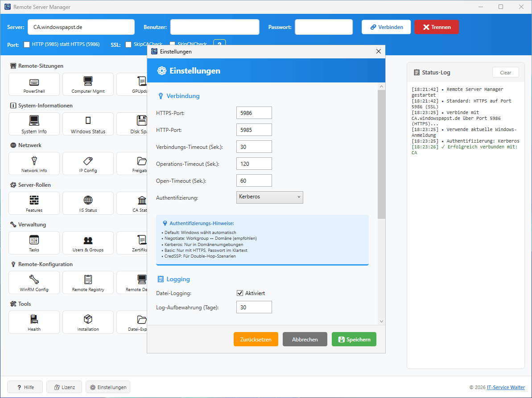Open Network Info tile
Screen dimensions: 532x398
(x=34, y=164)
